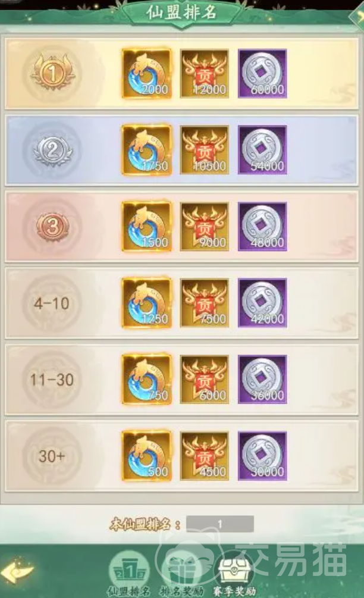The width and height of the screenshot is (364, 598).
Task: Tap the silver coin 30000 reward
Action: coord(262,456)
